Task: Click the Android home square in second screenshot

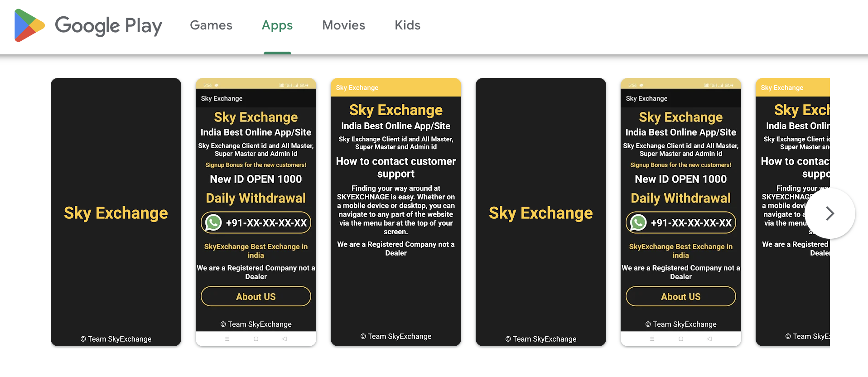Action: click(256, 339)
